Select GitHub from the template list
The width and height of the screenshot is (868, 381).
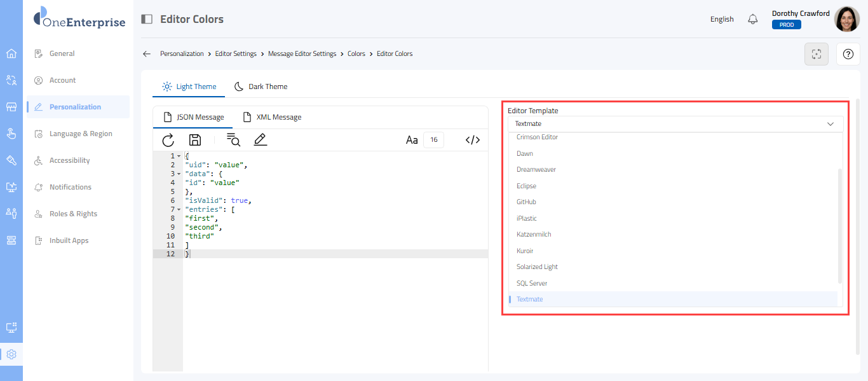pos(526,202)
